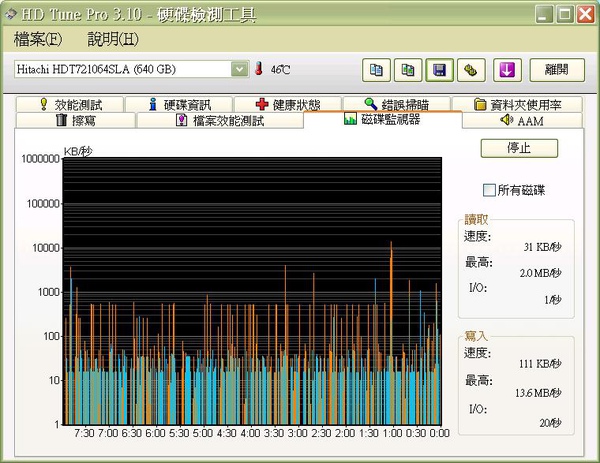Open the 健康狀態 tab

(288, 104)
